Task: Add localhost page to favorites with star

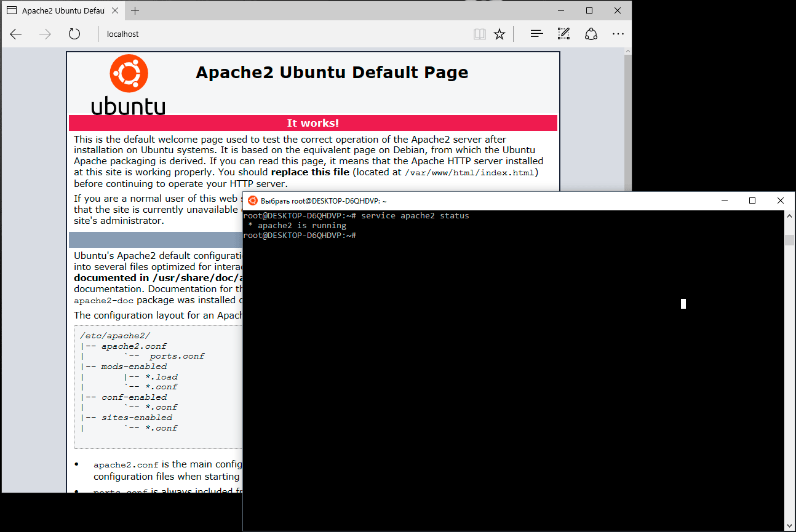Action: (499, 34)
